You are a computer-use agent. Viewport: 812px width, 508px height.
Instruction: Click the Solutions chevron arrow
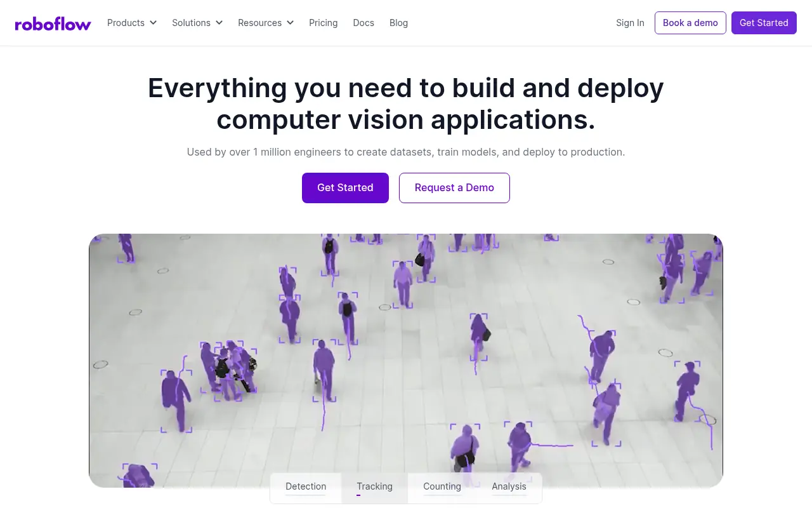pos(219,23)
